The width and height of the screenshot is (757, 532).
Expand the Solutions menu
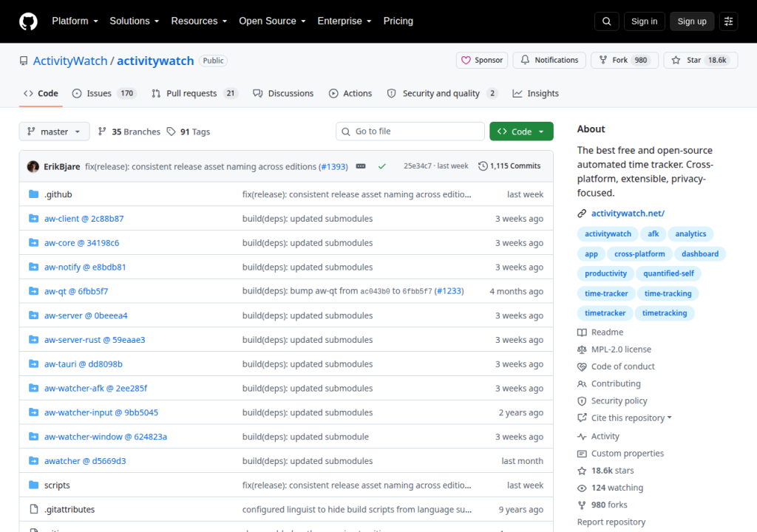tap(135, 21)
